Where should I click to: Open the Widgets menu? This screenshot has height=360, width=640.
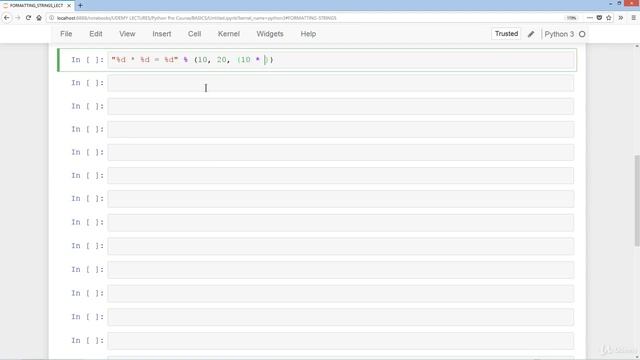coord(270,34)
